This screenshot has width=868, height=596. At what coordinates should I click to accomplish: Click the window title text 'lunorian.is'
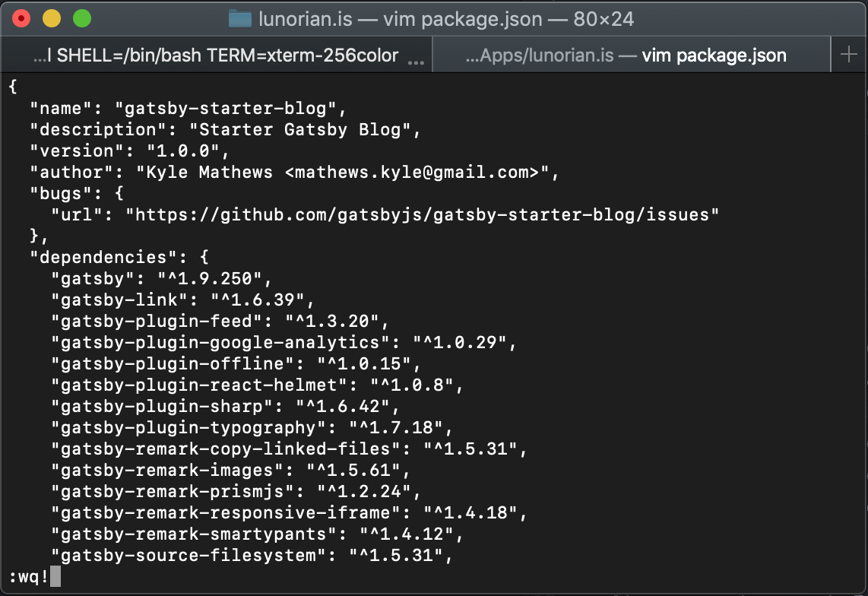click(x=306, y=19)
